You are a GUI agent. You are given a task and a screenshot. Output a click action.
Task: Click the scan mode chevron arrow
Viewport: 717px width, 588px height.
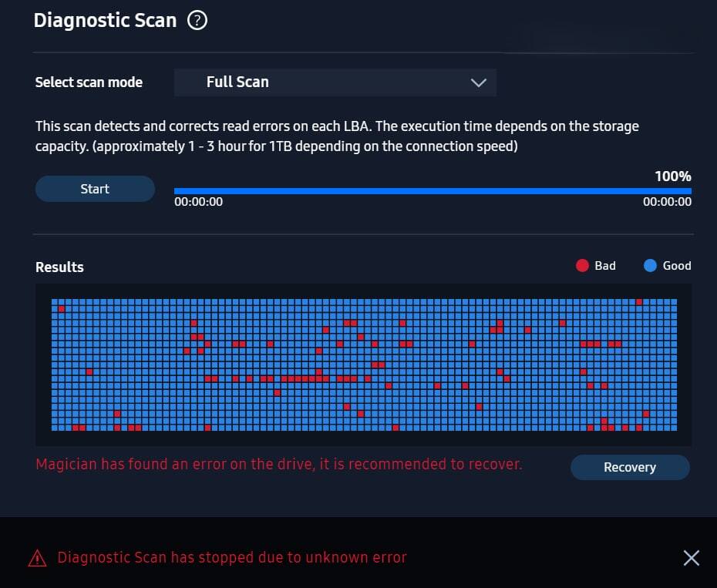tap(478, 82)
